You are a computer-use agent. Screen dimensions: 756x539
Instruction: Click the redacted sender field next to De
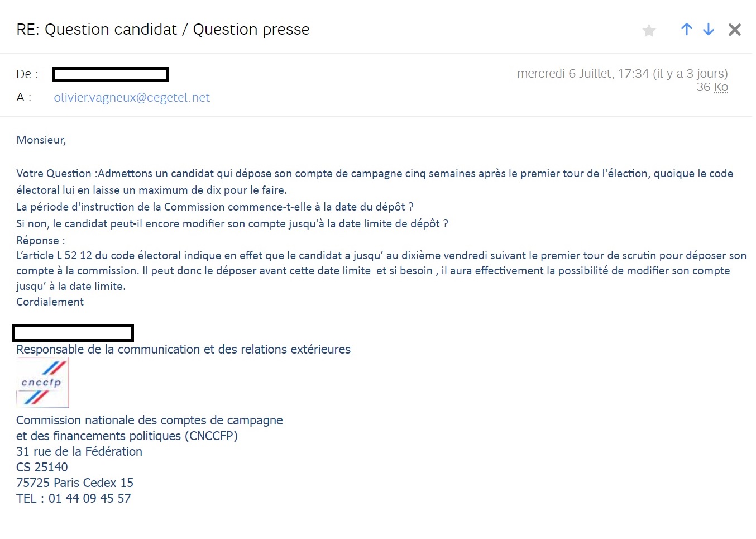point(111,74)
